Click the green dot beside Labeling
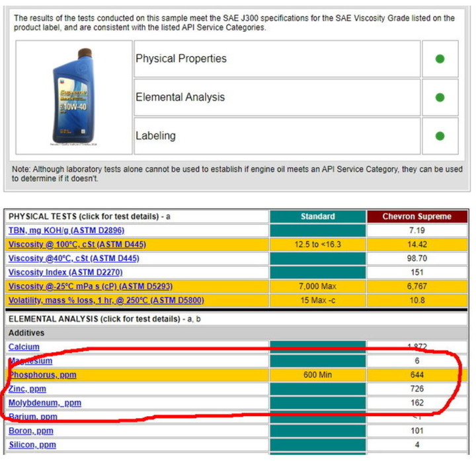The width and height of the screenshot is (476, 461). (x=440, y=136)
